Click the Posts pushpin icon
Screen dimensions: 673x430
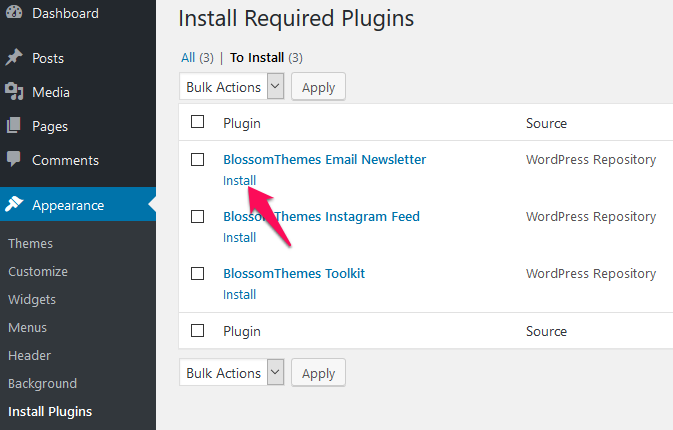[14, 57]
